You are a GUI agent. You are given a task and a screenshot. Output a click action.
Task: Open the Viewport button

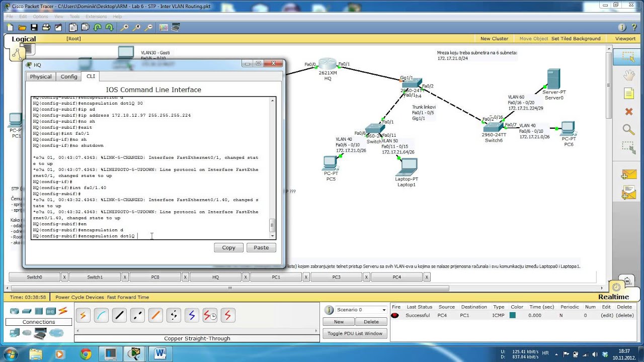tap(625, 39)
